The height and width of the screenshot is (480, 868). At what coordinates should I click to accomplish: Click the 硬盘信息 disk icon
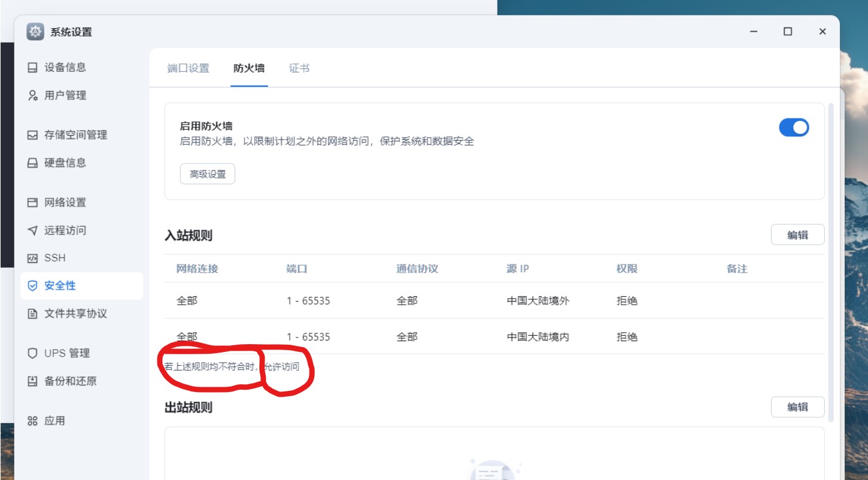[x=32, y=163]
